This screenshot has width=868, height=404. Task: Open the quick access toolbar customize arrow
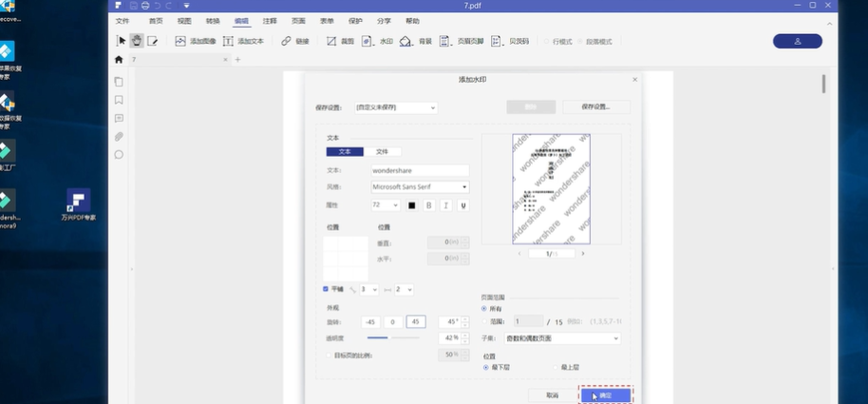pos(186,6)
